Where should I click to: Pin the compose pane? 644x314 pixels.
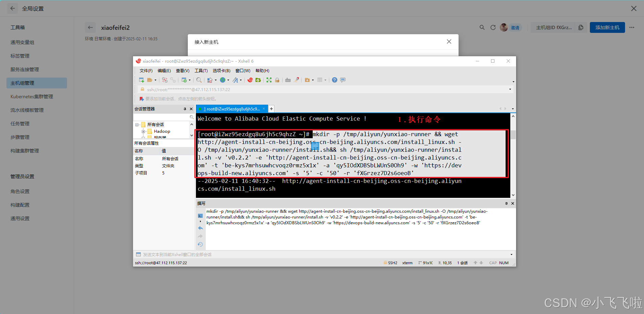tap(506, 203)
